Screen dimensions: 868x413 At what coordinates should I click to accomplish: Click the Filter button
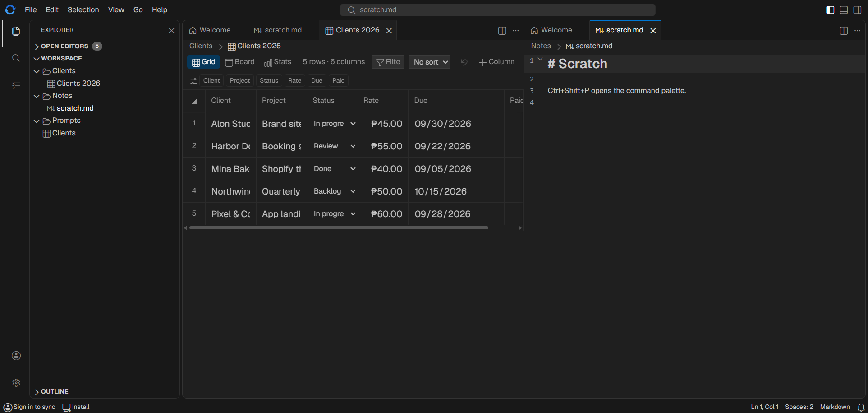[x=388, y=62]
